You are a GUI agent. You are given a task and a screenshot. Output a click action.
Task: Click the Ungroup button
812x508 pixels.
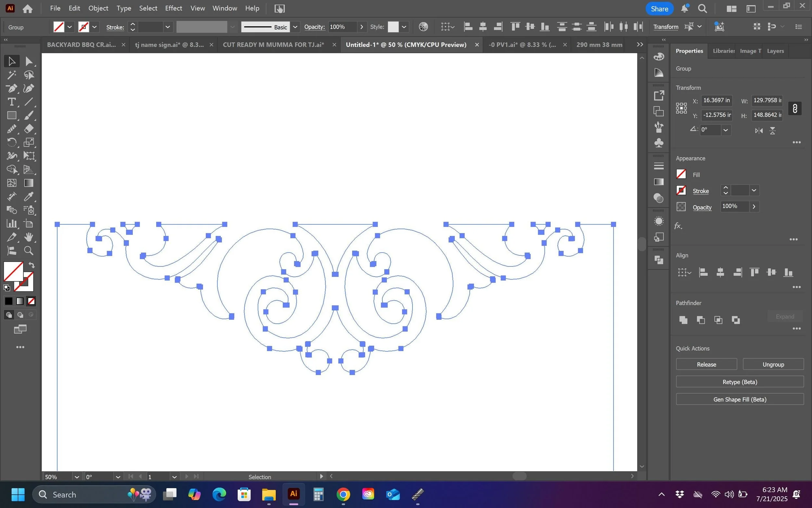pyautogui.click(x=773, y=364)
